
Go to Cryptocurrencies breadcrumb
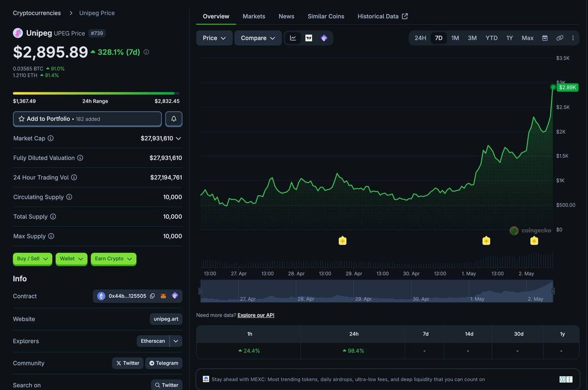coord(37,13)
